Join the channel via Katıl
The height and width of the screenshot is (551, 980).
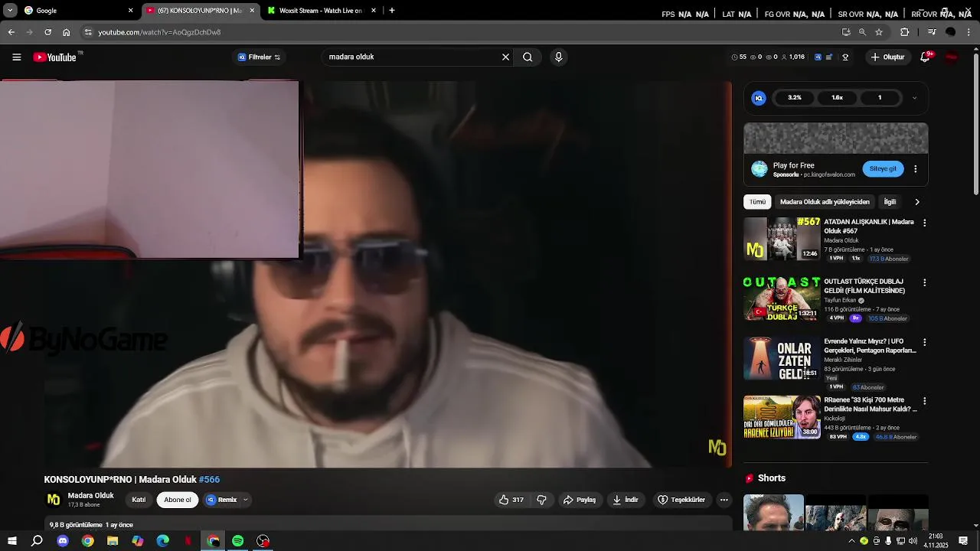[139, 500]
